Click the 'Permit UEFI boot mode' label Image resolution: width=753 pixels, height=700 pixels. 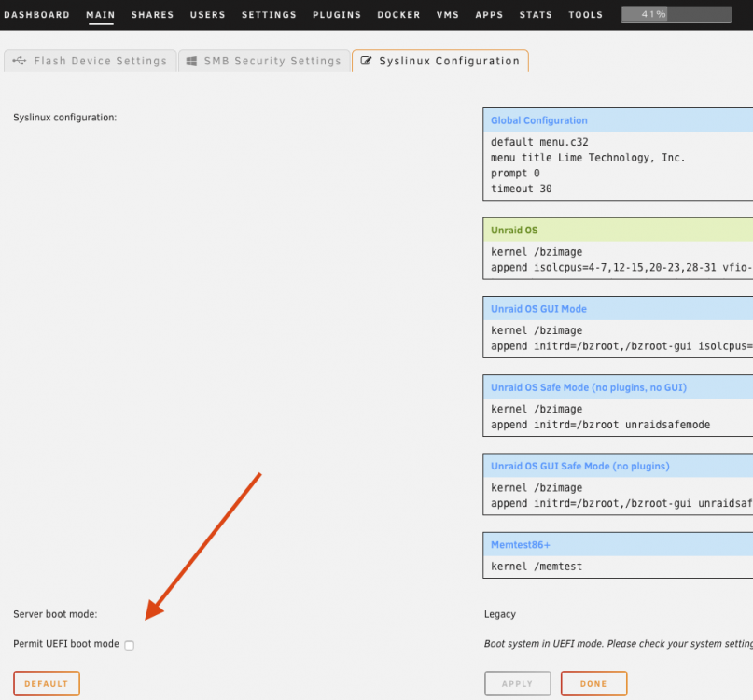[66, 644]
